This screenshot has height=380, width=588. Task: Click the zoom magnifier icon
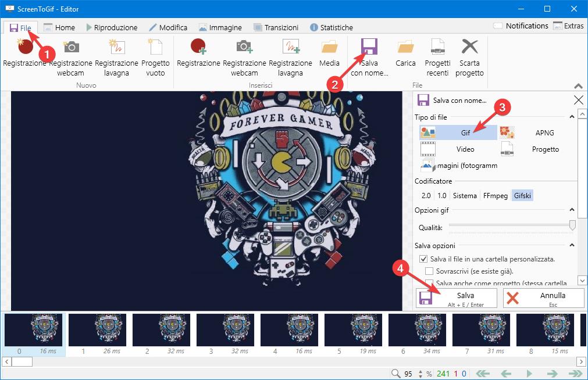pos(395,373)
